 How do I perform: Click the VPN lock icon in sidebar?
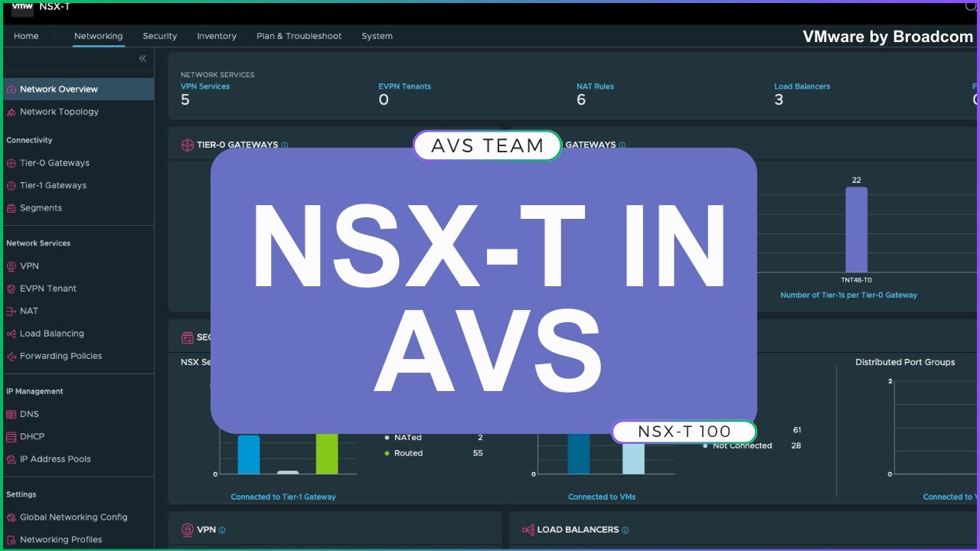click(11, 266)
